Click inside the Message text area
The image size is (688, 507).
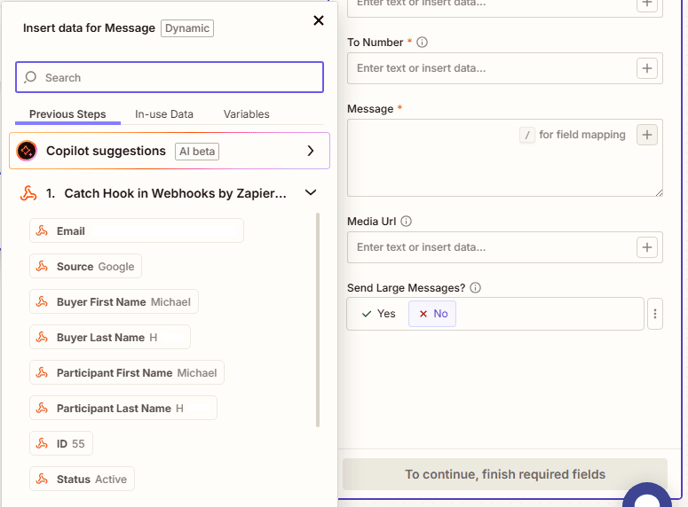[x=505, y=158]
